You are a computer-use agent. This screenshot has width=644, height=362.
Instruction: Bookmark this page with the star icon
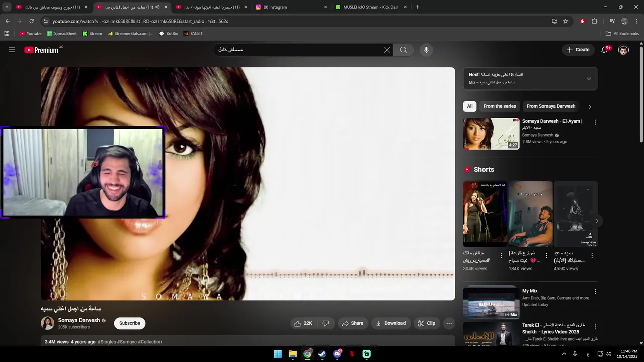pyautogui.click(x=566, y=21)
